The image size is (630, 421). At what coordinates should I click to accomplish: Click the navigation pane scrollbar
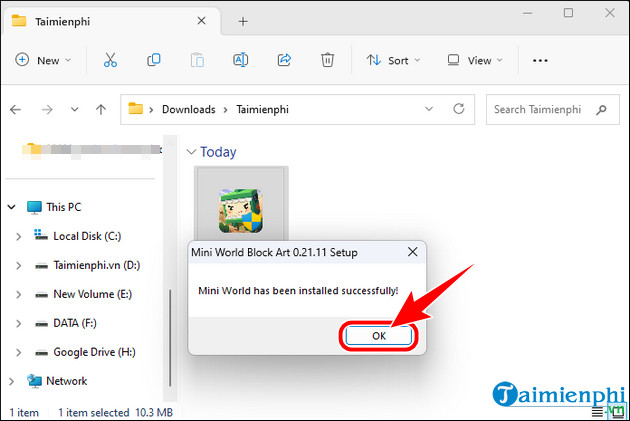coord(170,338)
